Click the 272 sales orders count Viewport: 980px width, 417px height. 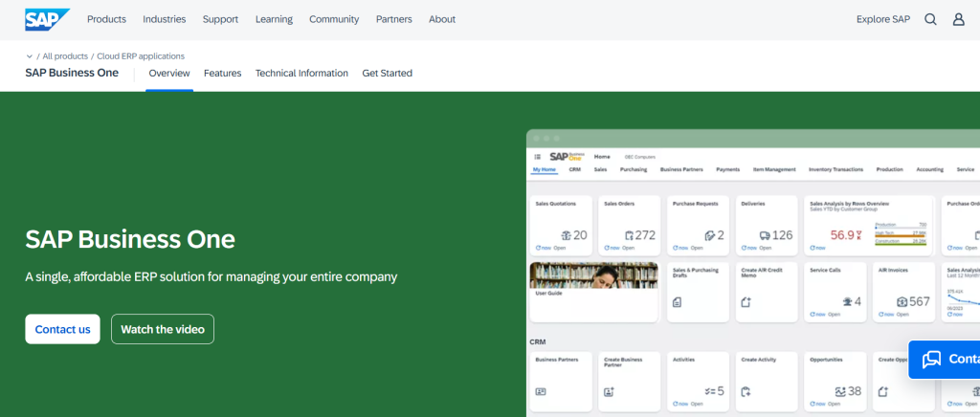[645, 235]
